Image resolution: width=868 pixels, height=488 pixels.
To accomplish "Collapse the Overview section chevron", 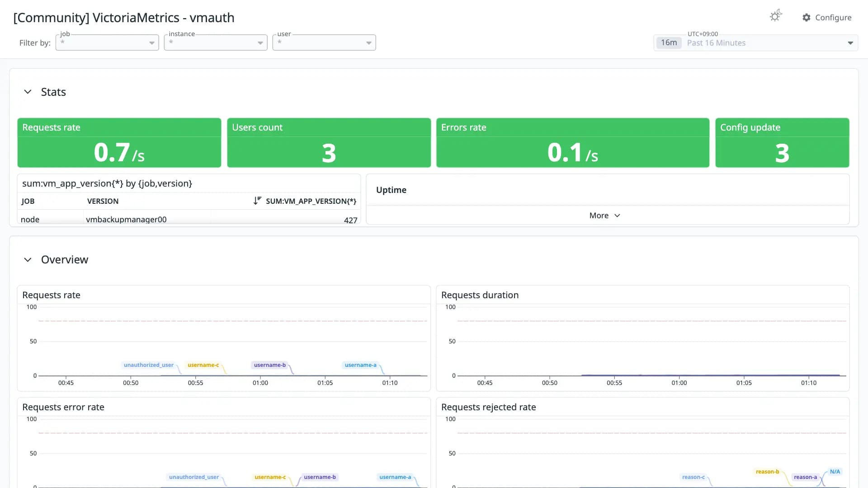I will pos(28,260).
